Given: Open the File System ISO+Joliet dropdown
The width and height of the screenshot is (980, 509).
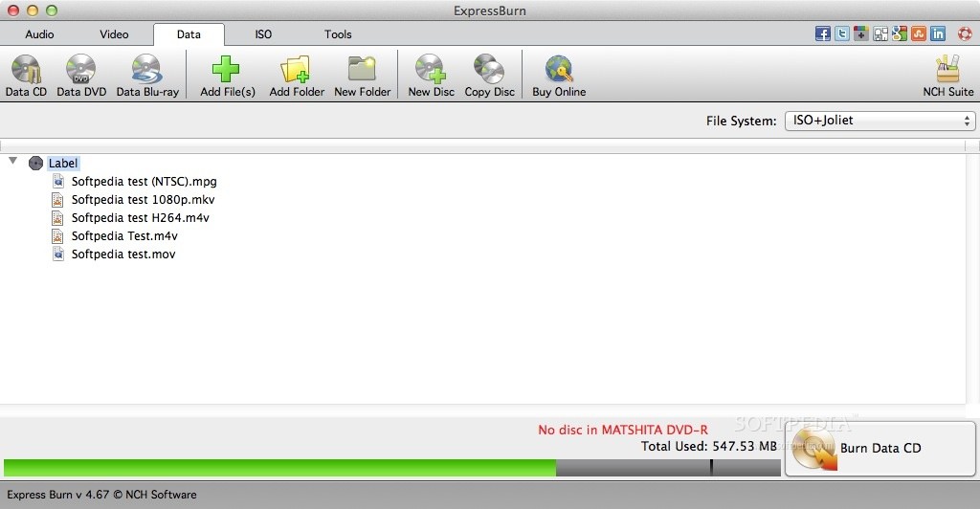Looking at the screenshot, I should 880,121.
